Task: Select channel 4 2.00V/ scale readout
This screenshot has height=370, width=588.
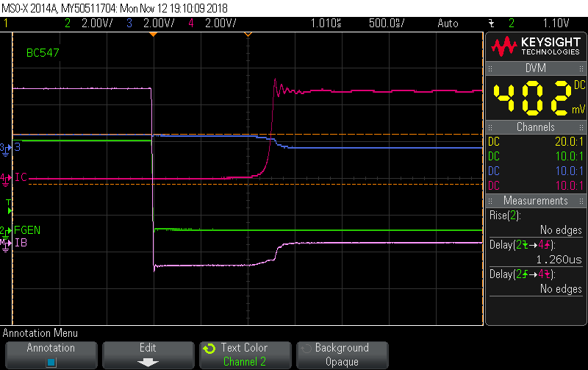Action: (x=220, y=24)
